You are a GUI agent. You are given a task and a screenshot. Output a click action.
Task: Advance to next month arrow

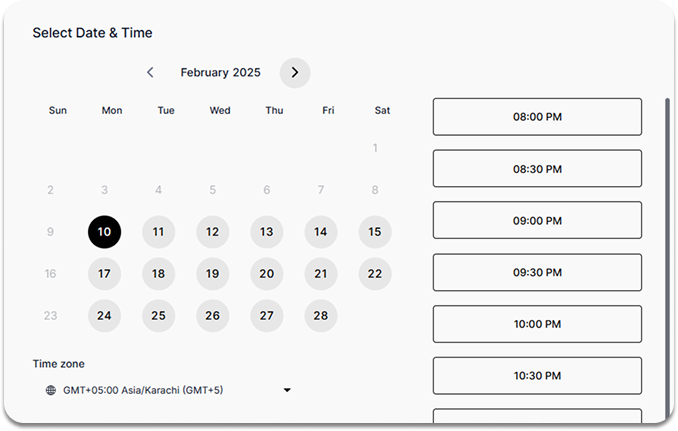pos(295,73)
